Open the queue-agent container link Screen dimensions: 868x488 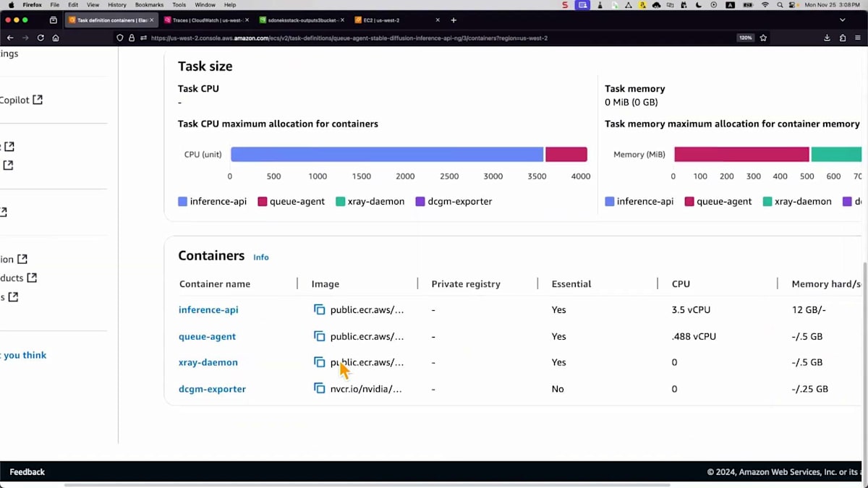(x=207, y=336)
